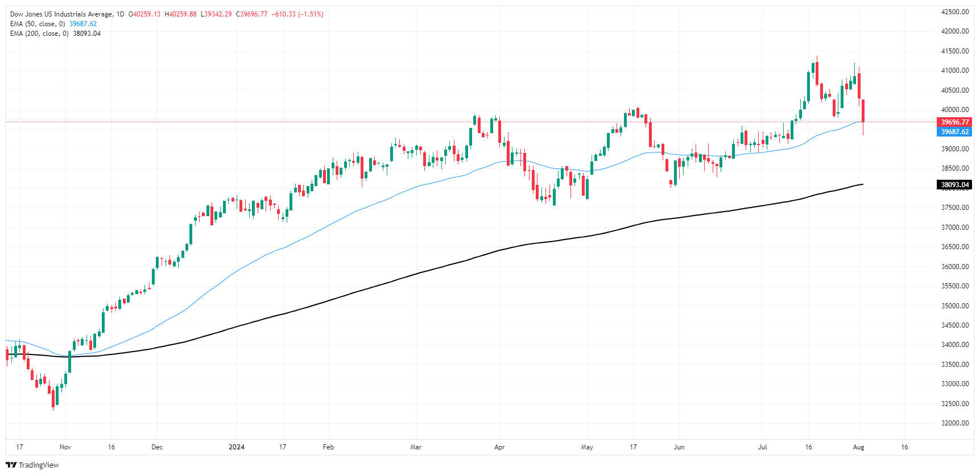Click the Nov label on the time axis

tap(65, 447)
